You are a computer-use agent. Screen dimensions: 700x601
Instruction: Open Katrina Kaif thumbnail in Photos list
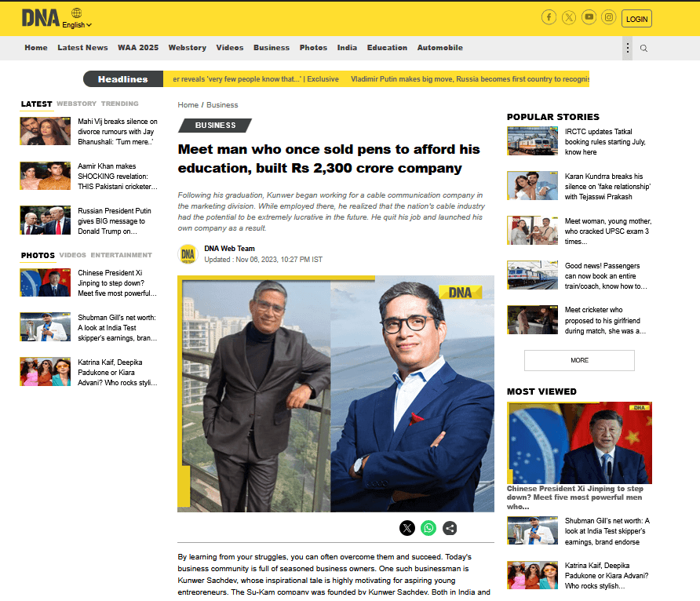click(45, 371)
